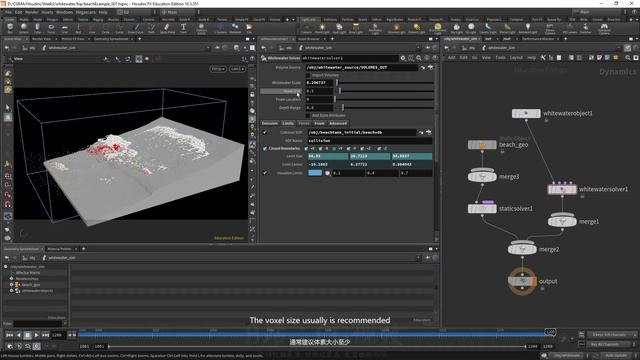640x360 pixels.
Task: Pick the Sky Light shelf tool
Action: 456,28
